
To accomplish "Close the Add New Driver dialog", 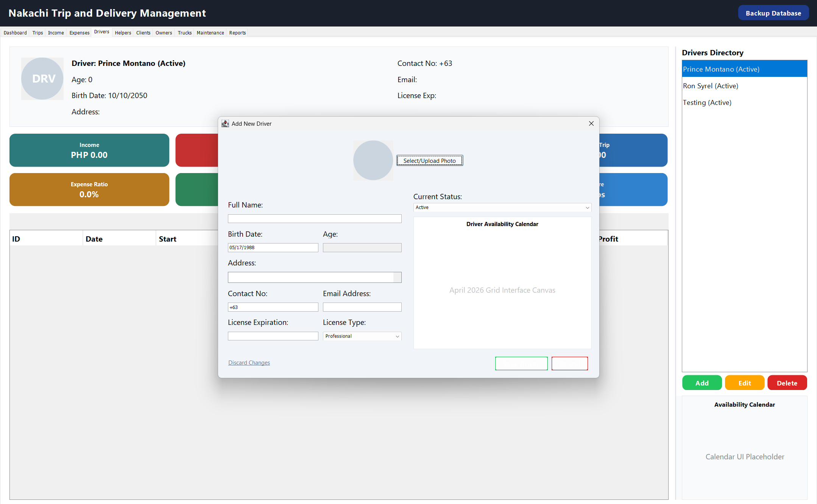I will coord(591,123).
